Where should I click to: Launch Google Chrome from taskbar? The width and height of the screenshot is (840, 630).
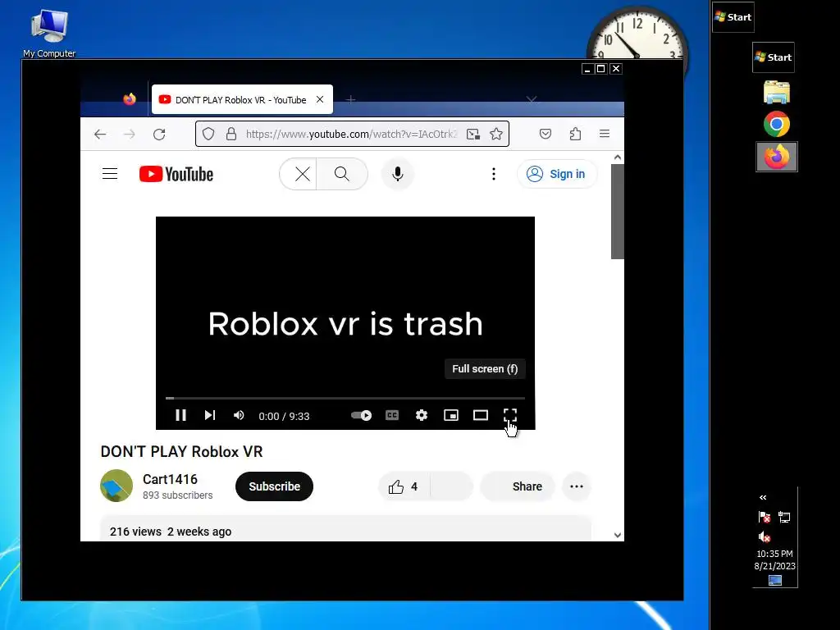[777, 125]
